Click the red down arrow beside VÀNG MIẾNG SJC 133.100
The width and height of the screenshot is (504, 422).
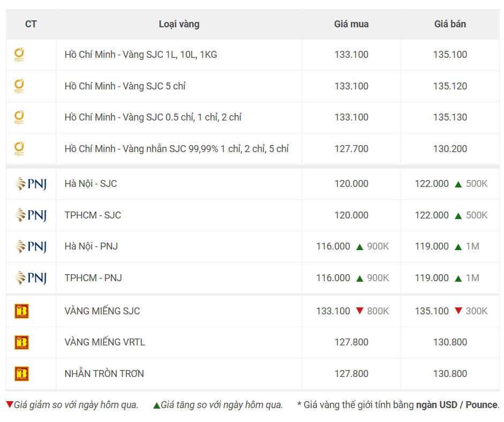[x=360, y=311]
